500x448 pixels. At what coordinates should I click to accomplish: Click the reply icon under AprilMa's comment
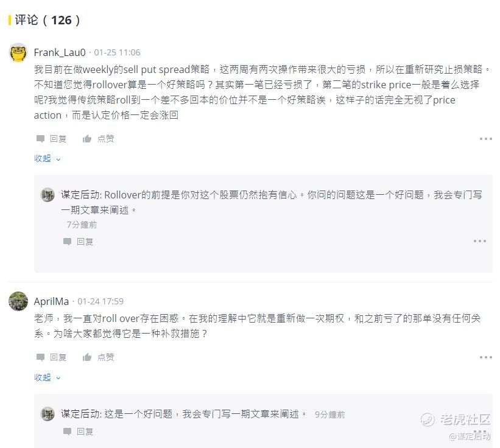click(41, 357)
